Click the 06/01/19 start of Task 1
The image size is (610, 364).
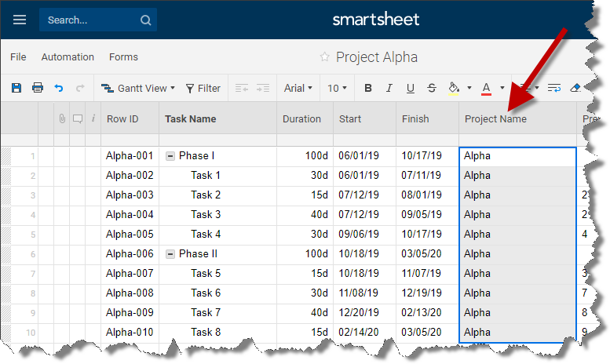[364, 176]
